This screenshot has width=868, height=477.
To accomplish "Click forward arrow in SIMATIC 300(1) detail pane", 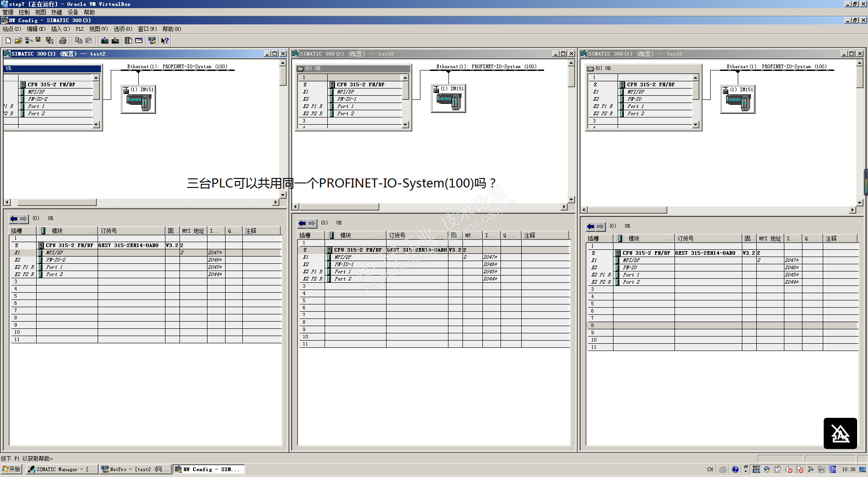I will (600, 226).
